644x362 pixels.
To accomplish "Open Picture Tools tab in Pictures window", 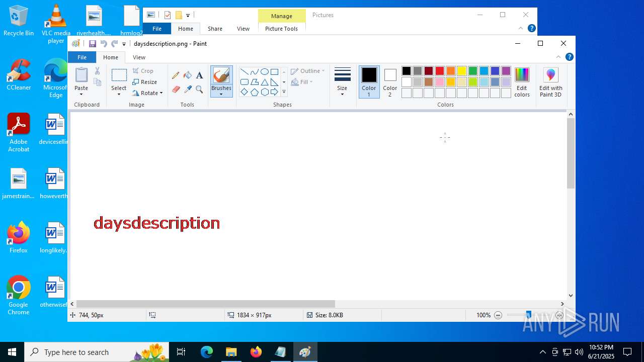I will tap(281, 29).
